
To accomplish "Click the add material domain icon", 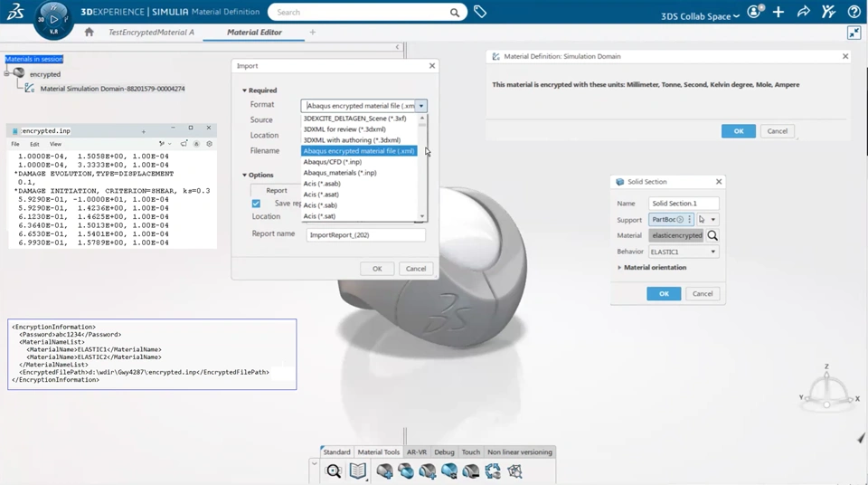I will pos(428,471).
